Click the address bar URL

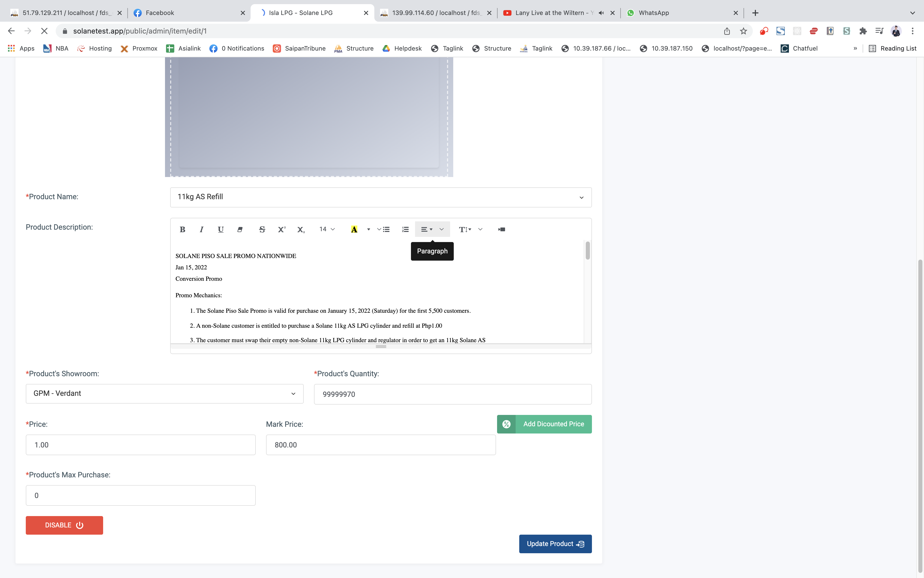click(x=140, y=31)
